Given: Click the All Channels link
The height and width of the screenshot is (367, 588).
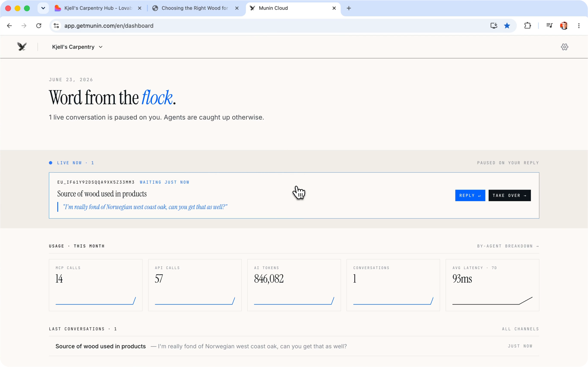Looking at the screenshot, I should pos(520,329).
